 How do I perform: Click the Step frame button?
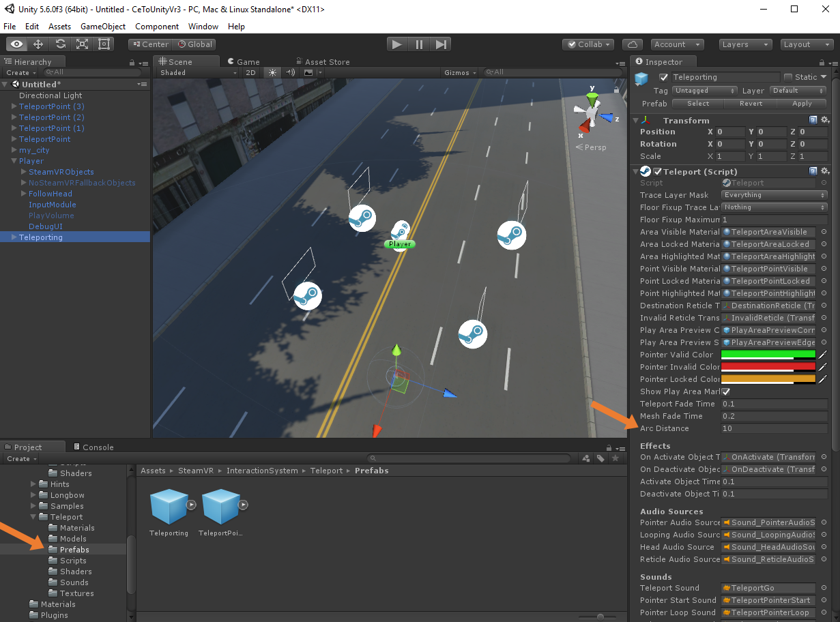pos(441,44)
